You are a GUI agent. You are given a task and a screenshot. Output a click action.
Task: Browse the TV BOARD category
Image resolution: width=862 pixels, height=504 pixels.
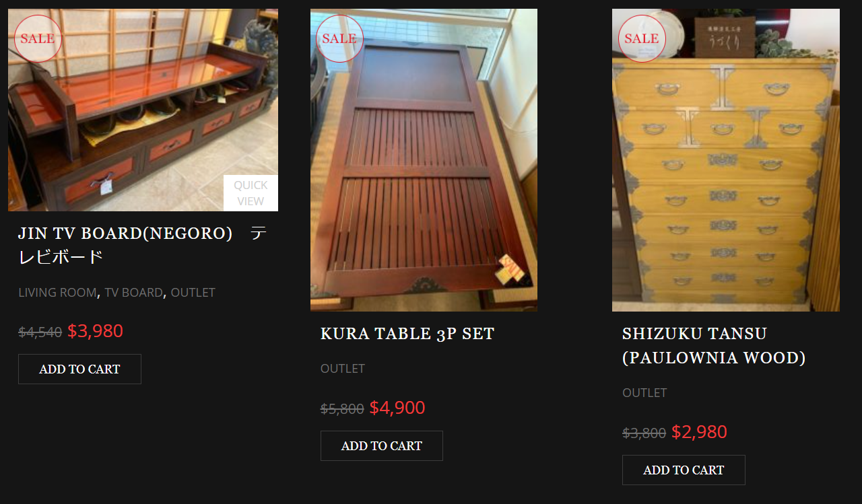point(133,293)
